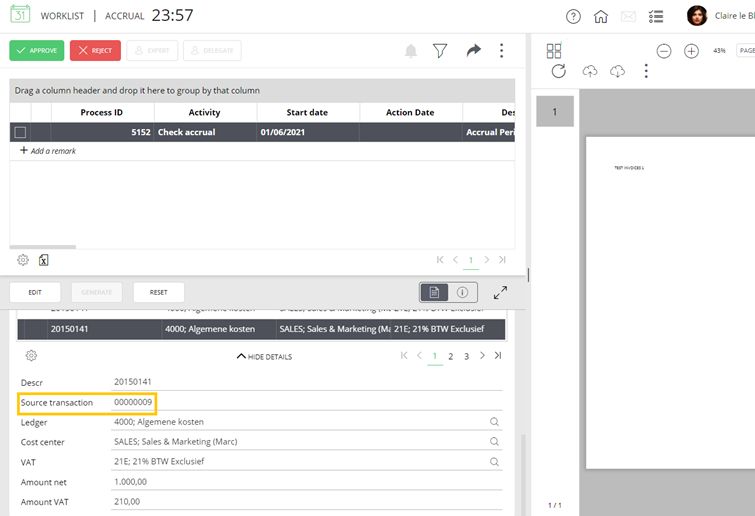The image size is (755, 516).
Task: Select the checkbox for process 5152
Action: tap(20, 132)
